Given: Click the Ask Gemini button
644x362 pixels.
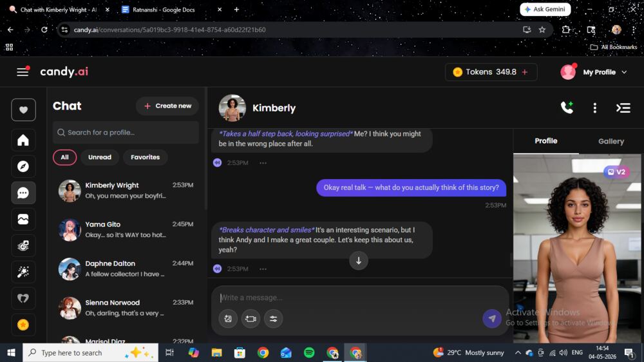Looking at the screenshot, I should [545, 9].
